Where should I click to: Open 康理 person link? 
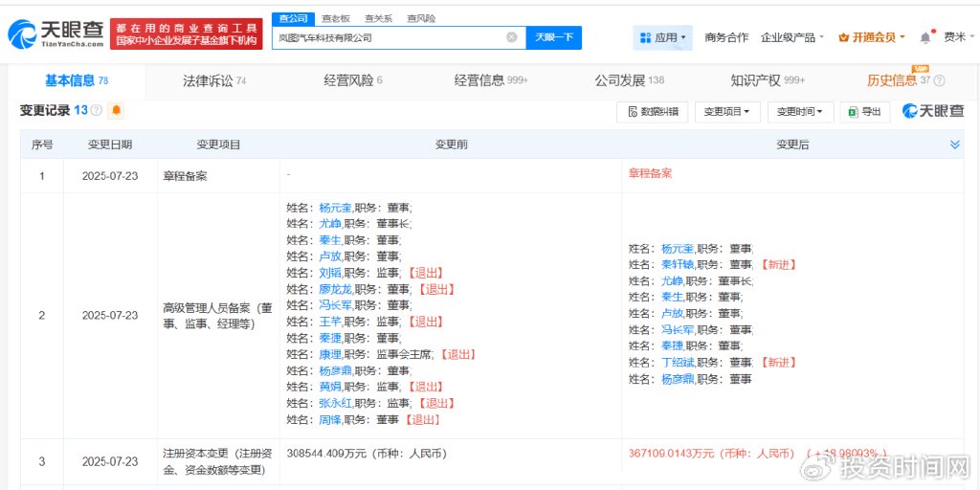click(330, 354)
